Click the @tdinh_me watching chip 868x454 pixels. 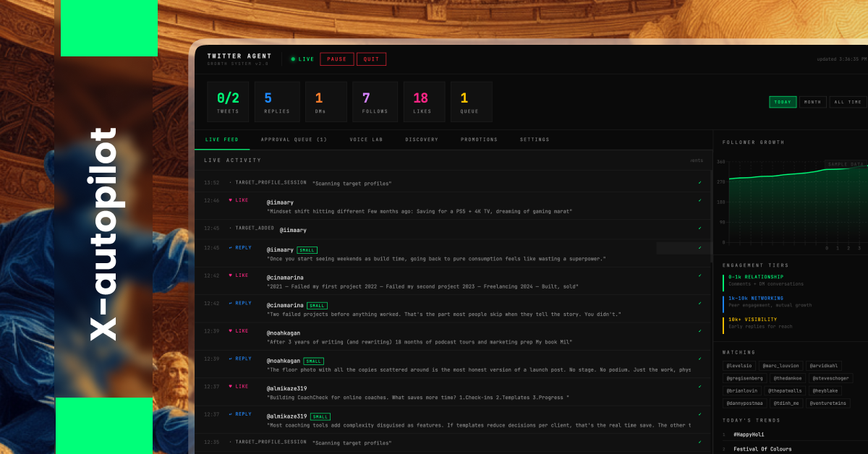(x=786, y=403)
